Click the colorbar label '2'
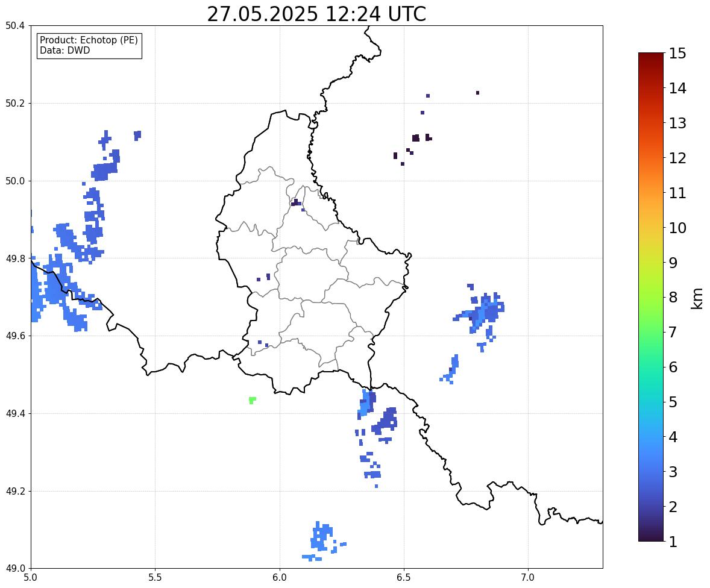The height and width of the screenshot is (588, 710). point(673,507)
